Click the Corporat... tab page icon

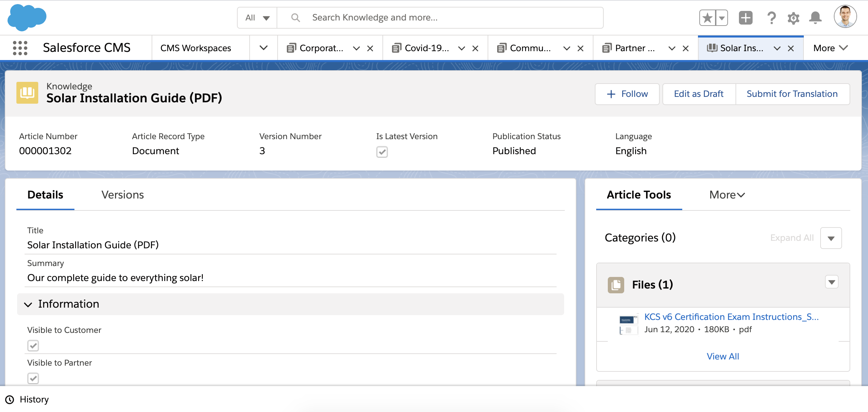coord(291,48)
